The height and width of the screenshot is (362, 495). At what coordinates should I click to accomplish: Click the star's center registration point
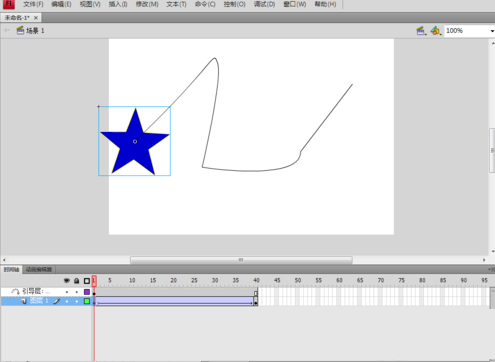pyautogui.click(x=135, y=142)
